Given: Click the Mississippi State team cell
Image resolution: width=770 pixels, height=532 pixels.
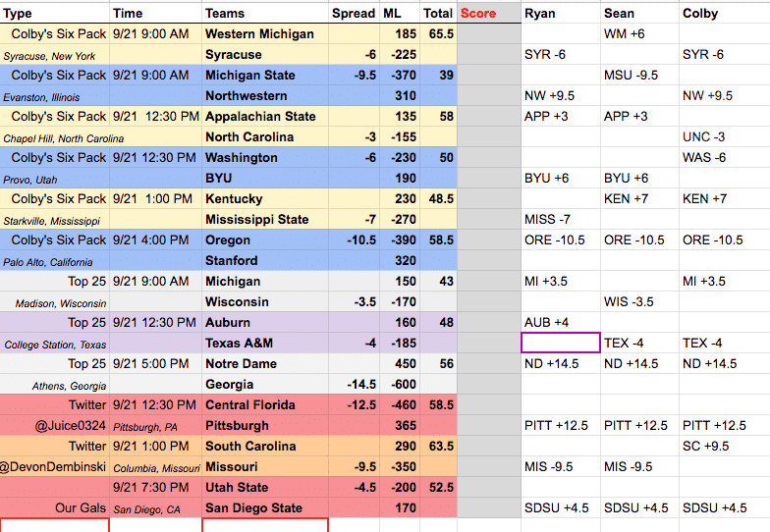Looking at the screenshot, I should point(265,220).
